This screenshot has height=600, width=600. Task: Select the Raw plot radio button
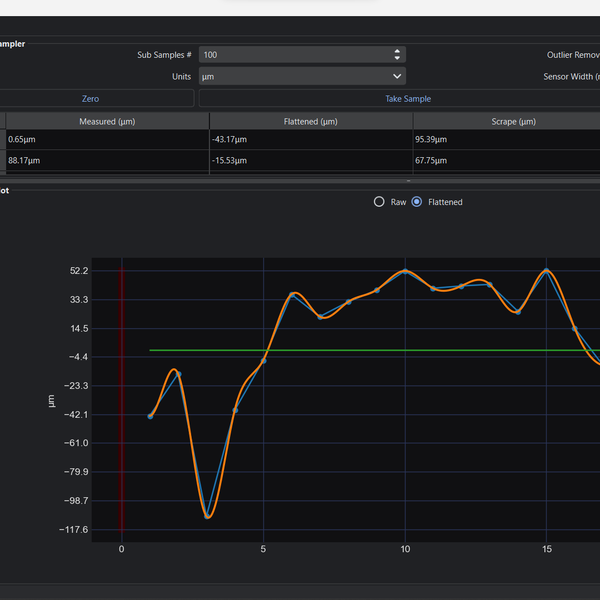tap(379, 202)
